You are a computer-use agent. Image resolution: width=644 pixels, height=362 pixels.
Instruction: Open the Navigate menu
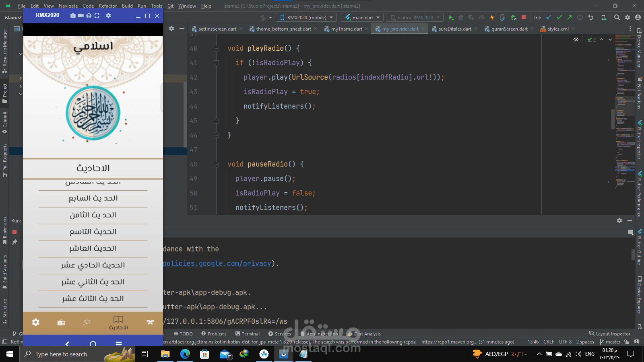(x=68, y=6)
